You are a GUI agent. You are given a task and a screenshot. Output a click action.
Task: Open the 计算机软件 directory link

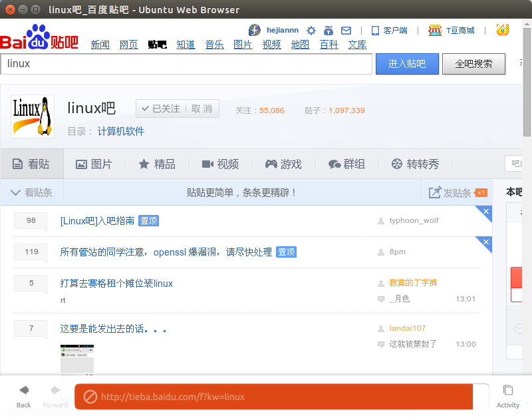tap(121, 131)
